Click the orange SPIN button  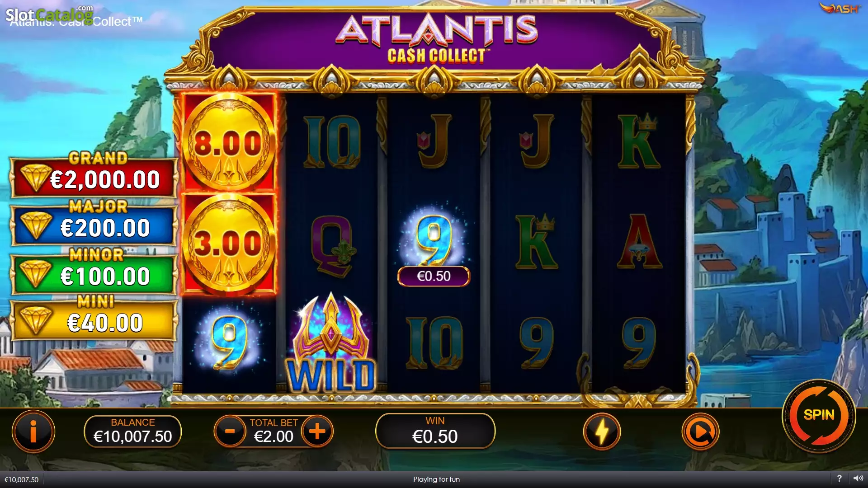pos(819,415)
